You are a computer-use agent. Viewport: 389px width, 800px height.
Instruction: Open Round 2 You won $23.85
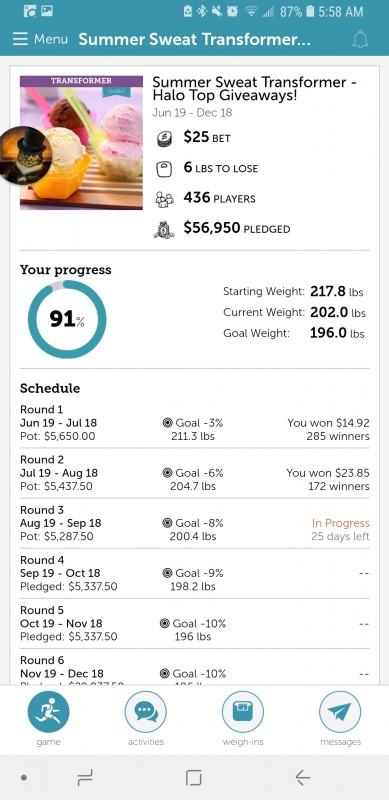[x=328, y=473]
